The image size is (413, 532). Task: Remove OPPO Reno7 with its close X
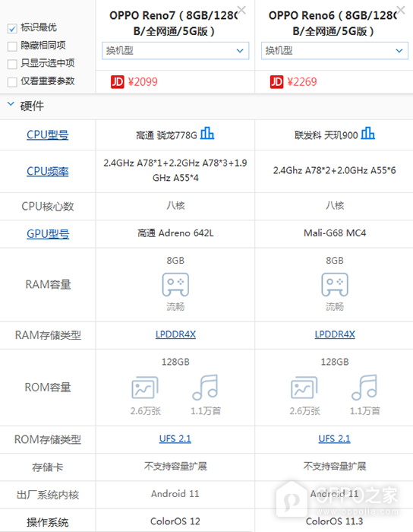241,10
